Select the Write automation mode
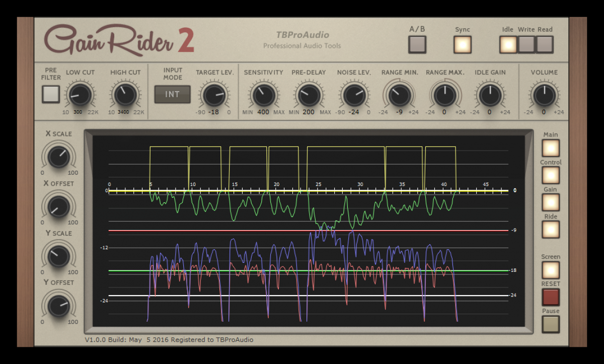This screenshot has width=604, height=364. (x=526, y=44)
